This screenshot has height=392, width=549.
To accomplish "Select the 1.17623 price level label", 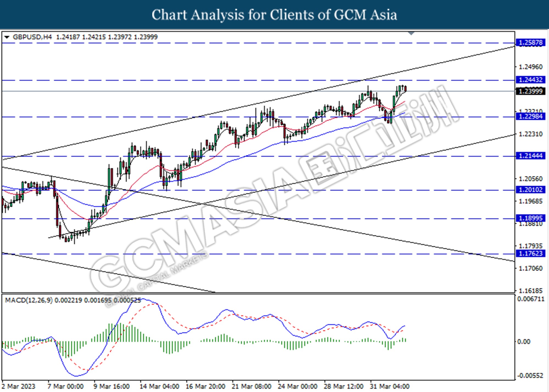I will coord(530,253).
